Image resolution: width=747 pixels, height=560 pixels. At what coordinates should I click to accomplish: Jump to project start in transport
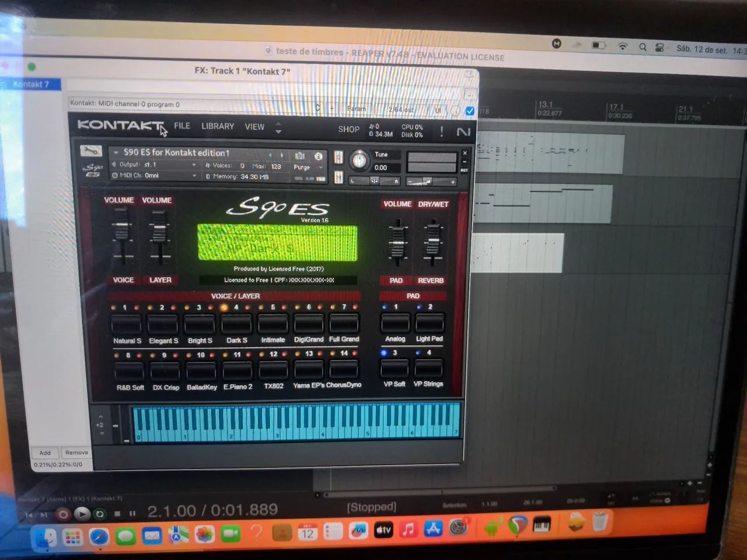[29, 514]
